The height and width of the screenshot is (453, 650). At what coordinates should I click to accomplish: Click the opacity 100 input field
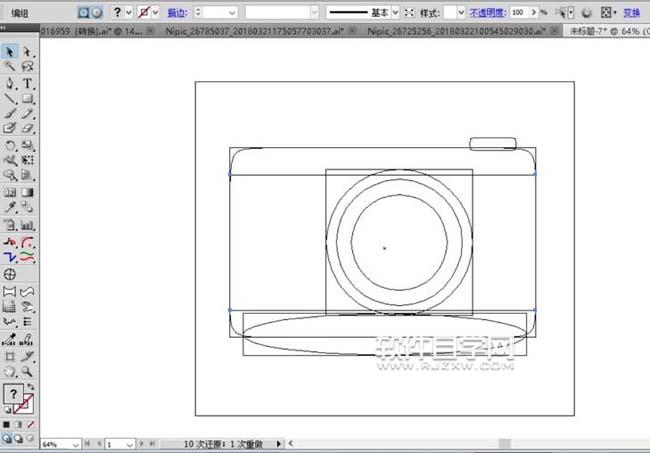tap(520, 13)
